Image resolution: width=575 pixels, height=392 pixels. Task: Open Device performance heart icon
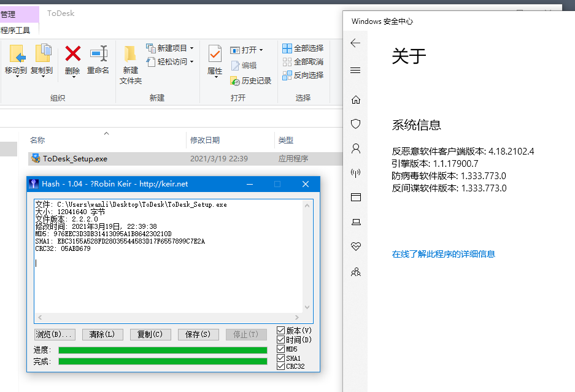click(x=356, y=246)
